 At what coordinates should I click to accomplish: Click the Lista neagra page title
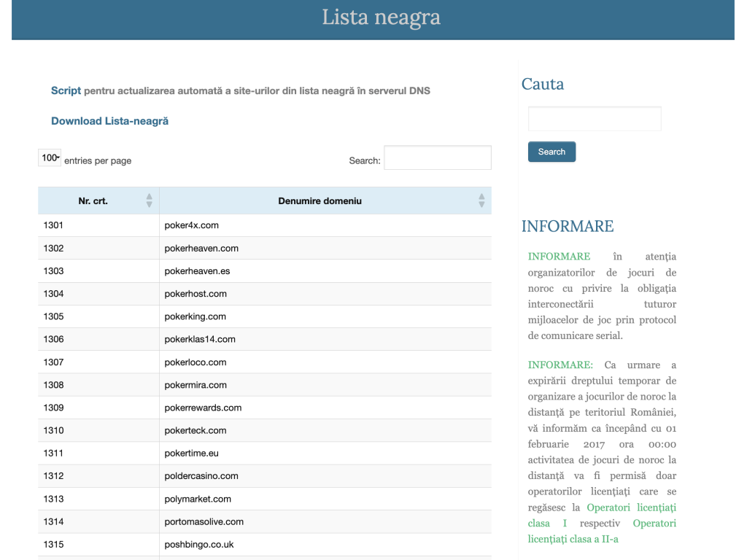click(x=381, y=17)
